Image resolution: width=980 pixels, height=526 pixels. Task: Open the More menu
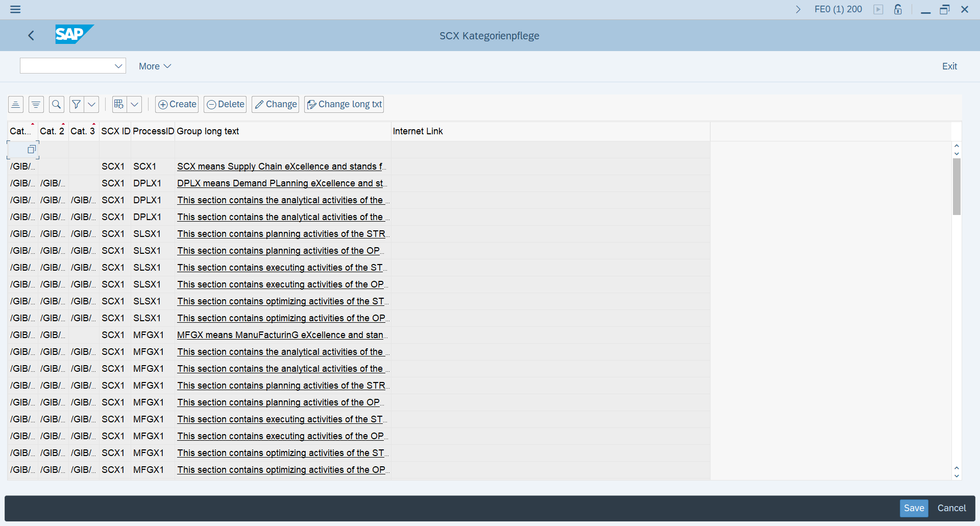pos(154,66)
